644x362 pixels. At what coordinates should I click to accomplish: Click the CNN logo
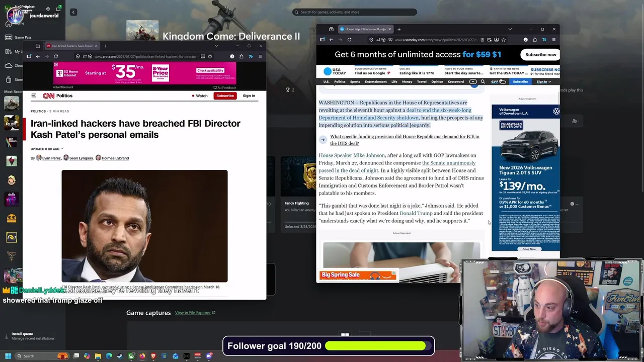coord(48,96)
